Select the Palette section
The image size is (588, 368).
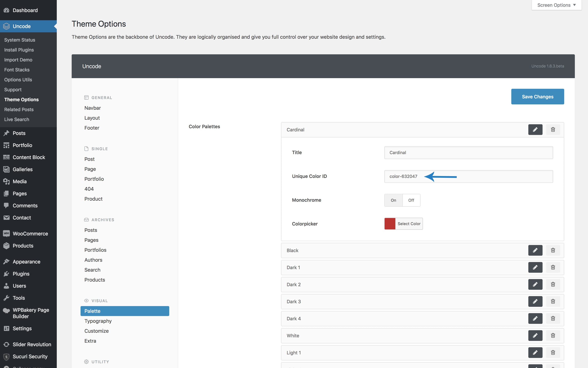[x=125, y=311]
